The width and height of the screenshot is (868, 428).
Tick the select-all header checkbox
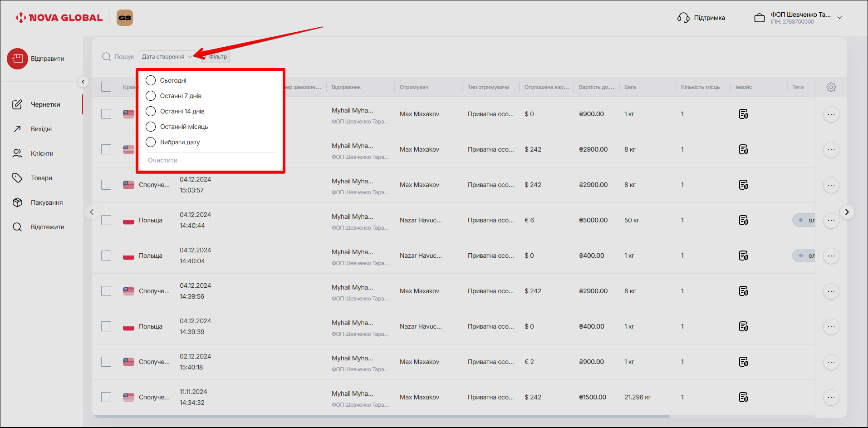106,87
